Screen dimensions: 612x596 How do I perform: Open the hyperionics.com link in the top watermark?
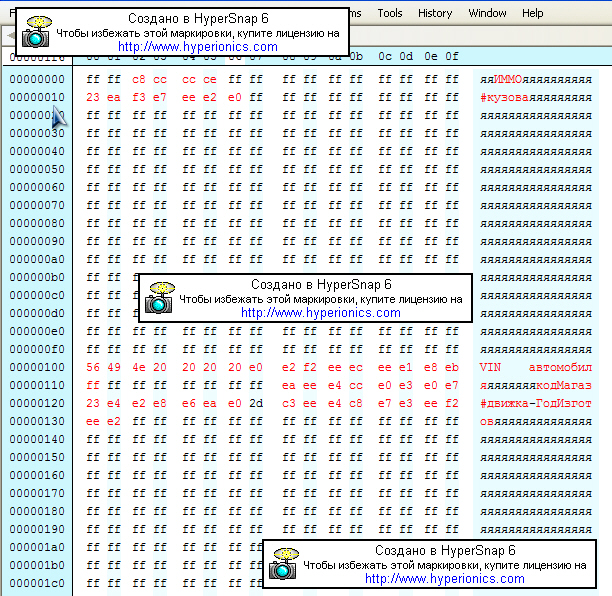(197, 46)
